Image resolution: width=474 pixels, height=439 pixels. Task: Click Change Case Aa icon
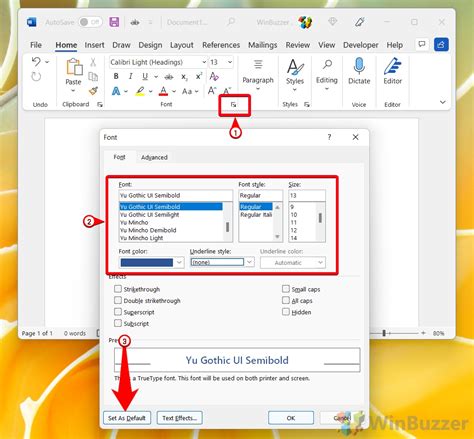187,91
